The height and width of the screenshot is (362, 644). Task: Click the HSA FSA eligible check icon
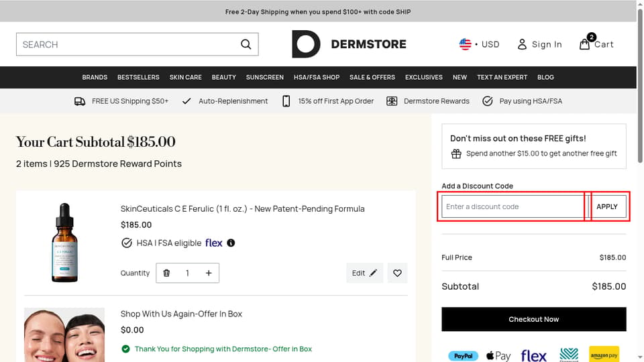click(x=127, y=243)
